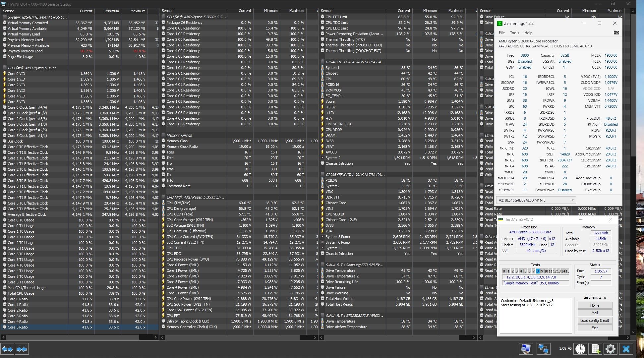The height and width of the screenshot is (358, 644).
Task: Click the Home button in TestMem5
Action: pos(595,305)
